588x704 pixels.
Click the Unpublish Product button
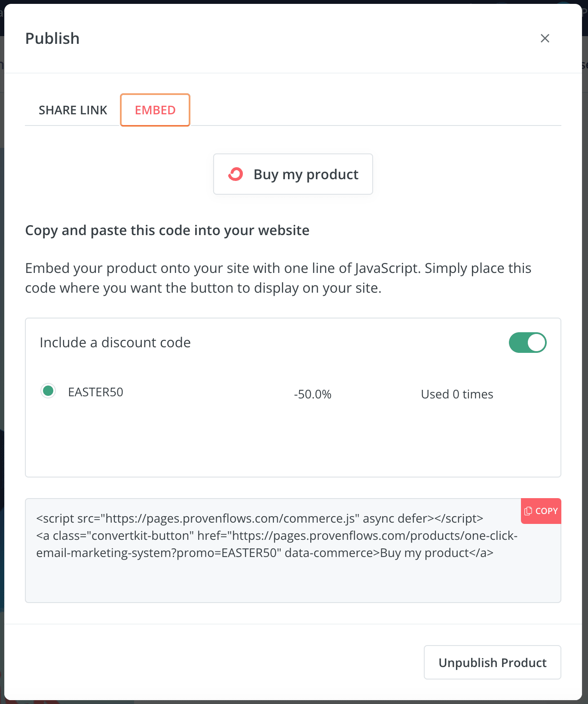pos(493,662)
